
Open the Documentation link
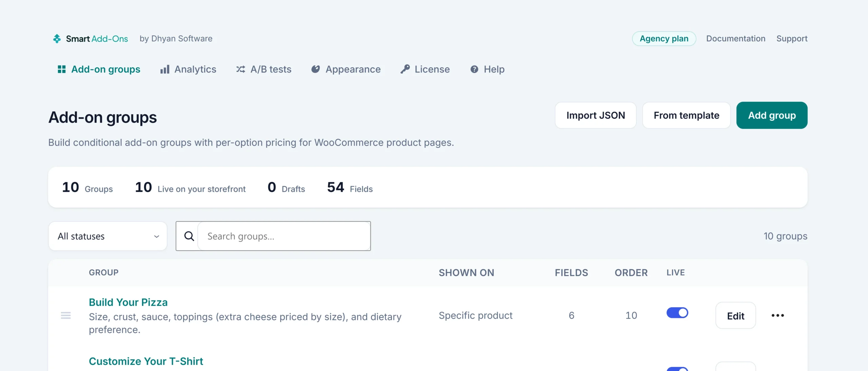[736, 39]
